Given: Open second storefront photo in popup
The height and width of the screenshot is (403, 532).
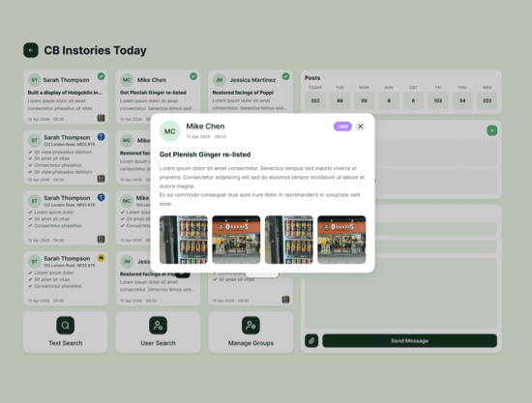Looking at the screenshot, I should 236,240.
